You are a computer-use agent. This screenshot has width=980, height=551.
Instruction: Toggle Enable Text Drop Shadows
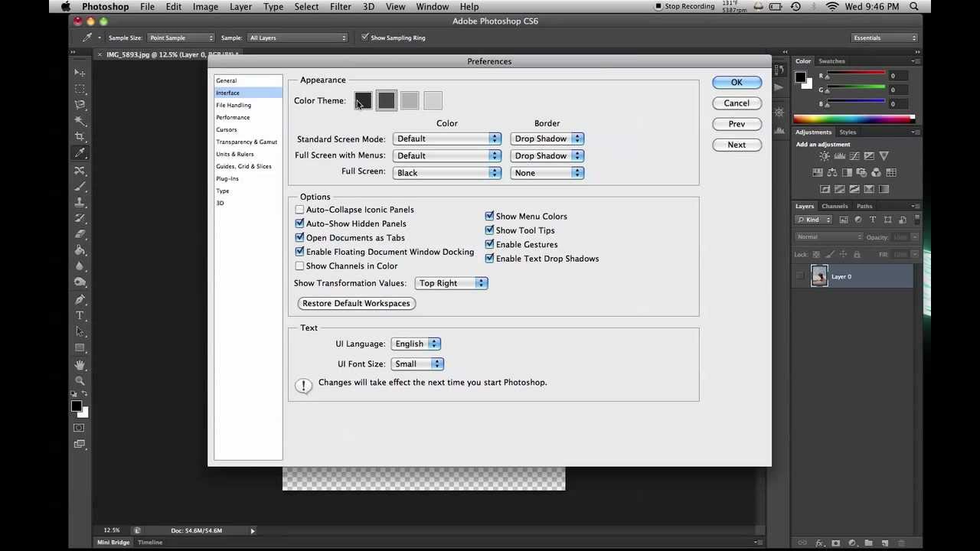[x=489, y=259]
